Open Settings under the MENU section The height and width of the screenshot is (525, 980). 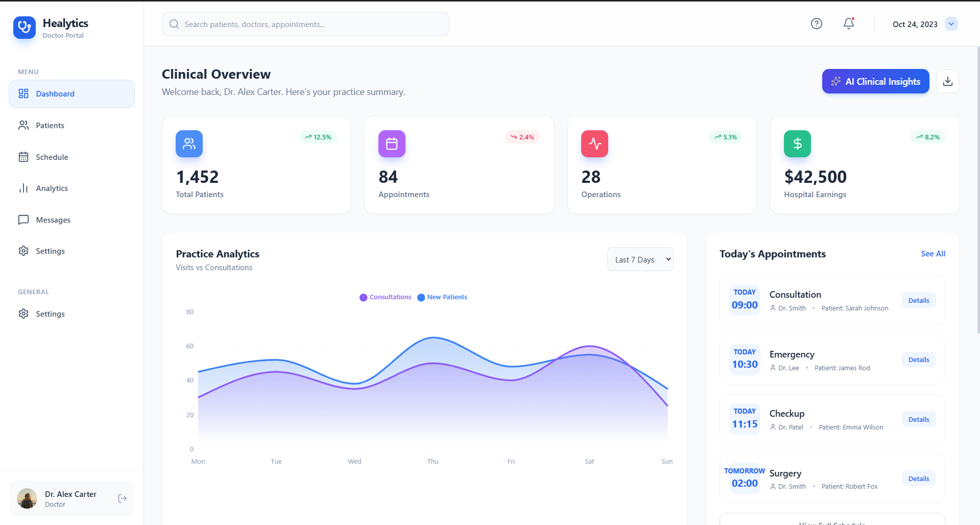(x=71, y=251)
